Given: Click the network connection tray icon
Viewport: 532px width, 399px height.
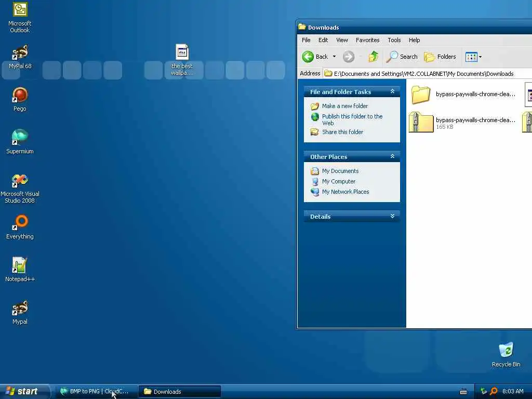Looking at the screenshot, I should (484, 391).
